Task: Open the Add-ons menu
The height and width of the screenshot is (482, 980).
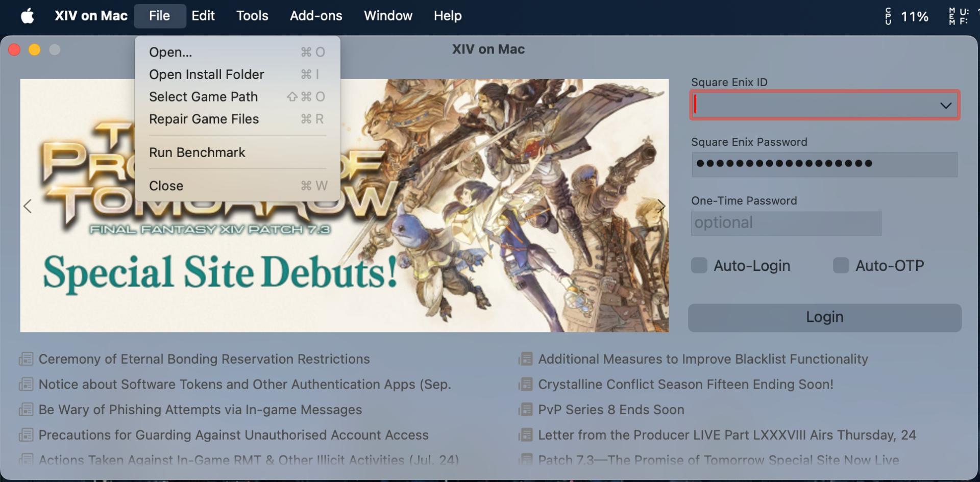Action: point(316,16)
